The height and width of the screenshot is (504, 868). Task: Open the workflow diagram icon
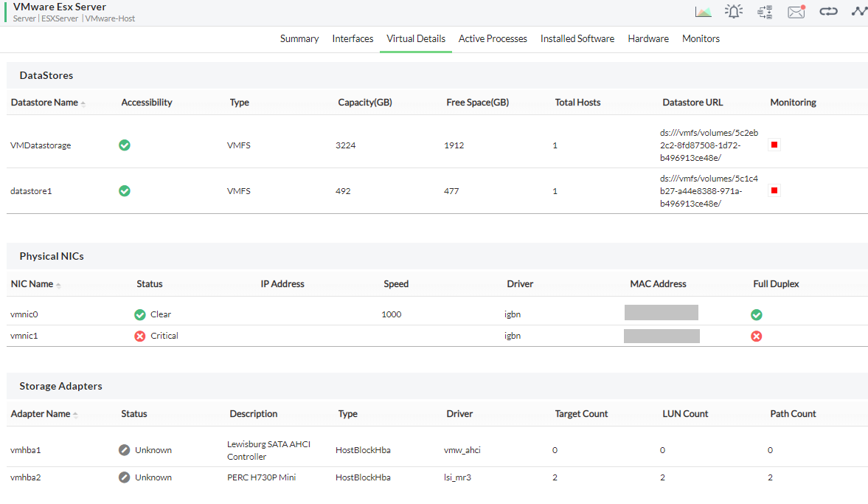pyautogui.click(x=765, y=12)
